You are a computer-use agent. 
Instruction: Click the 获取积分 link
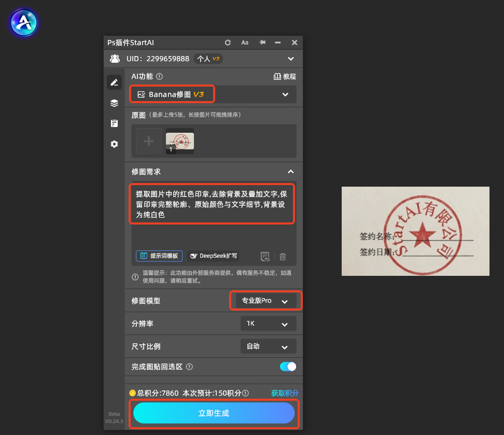pos(285,393)
